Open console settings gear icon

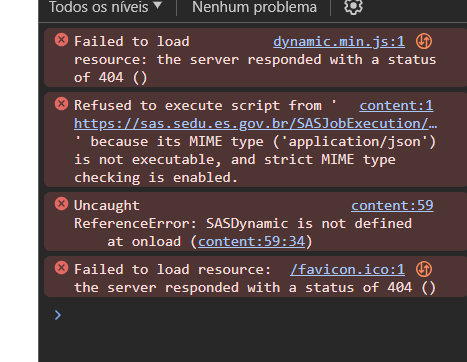click(353, 6)
